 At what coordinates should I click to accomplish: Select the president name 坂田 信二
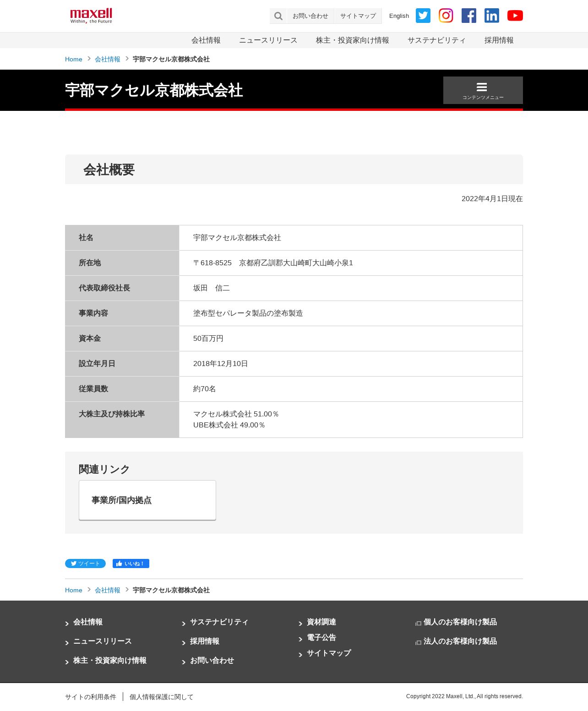212,288
